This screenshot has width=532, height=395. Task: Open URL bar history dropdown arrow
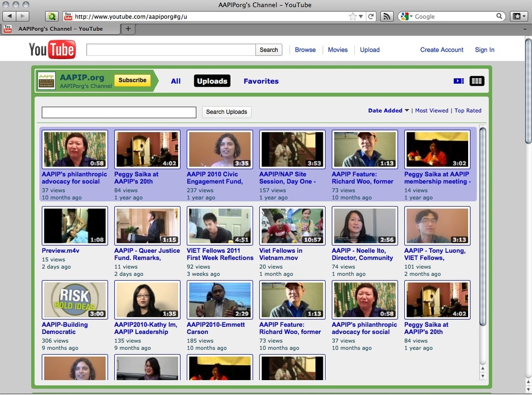point(361,17)
